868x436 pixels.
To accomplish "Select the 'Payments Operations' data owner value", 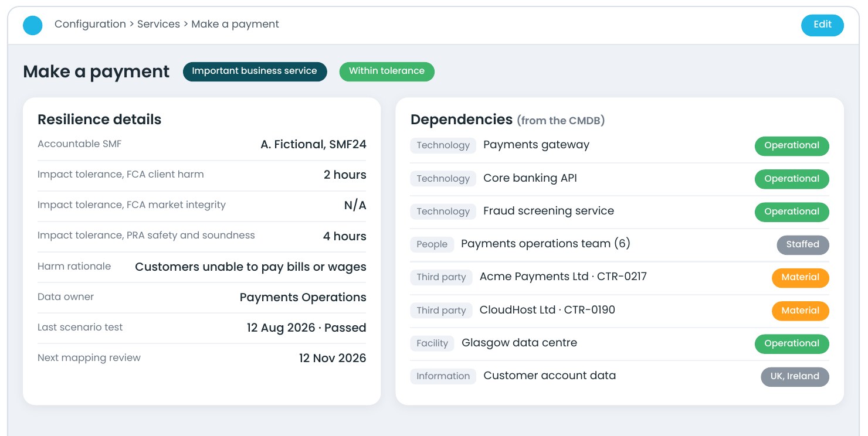I will (x=303, y=298).
